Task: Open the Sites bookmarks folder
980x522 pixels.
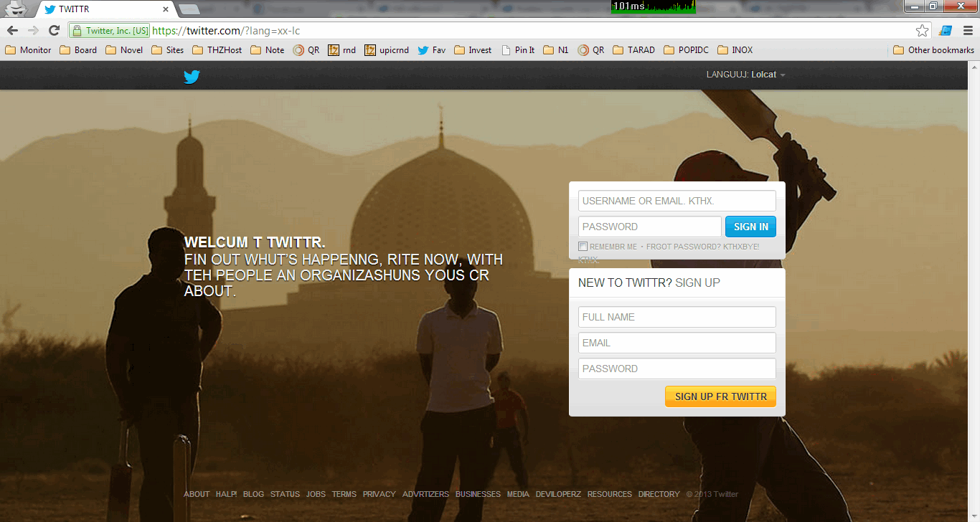Action: tap(167, 50)
